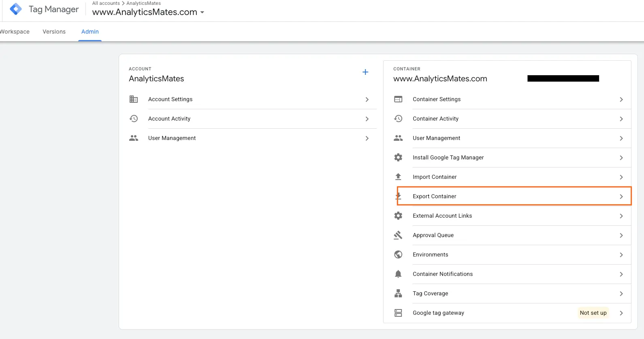Viewport: 644px width, 339px height.
Task: Click the Environments globe icon
Action: coord(398,254)
